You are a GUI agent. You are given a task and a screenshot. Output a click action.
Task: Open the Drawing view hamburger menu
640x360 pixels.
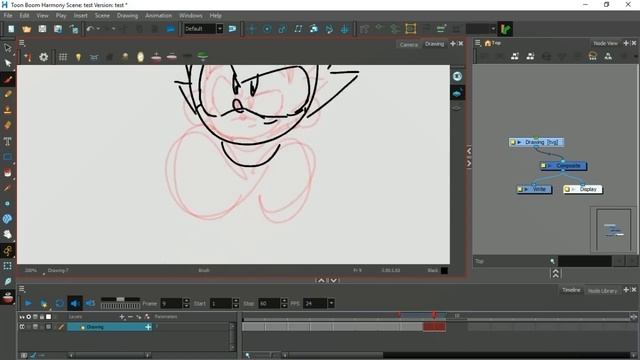click(22, 43)
